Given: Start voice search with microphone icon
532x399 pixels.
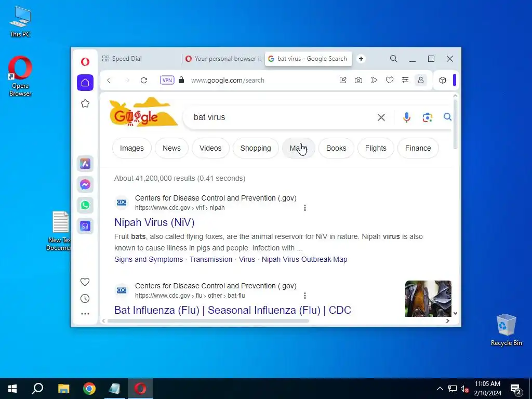Looking at the screenshot, I should [x=406, y=117].
